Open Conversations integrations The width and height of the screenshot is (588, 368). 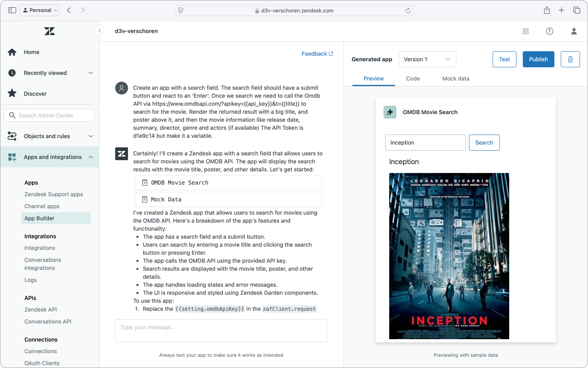(x=43, y=264)
